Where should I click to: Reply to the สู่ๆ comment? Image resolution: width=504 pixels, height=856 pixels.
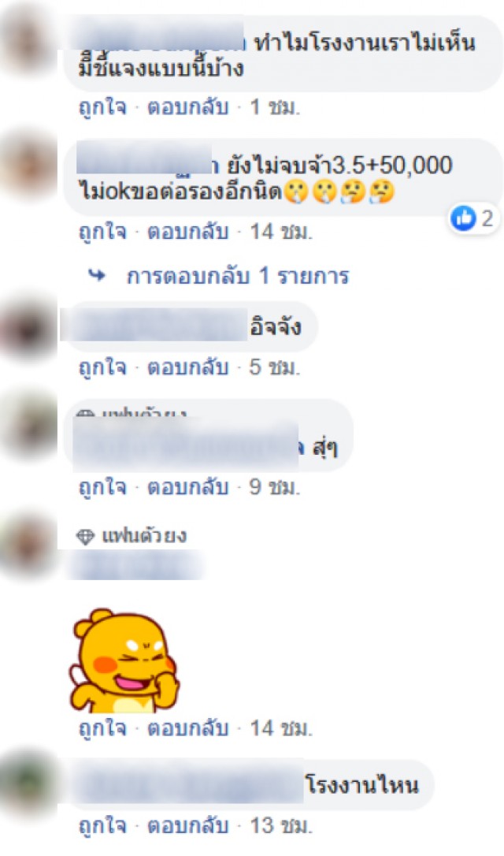[x=188, y=486]
